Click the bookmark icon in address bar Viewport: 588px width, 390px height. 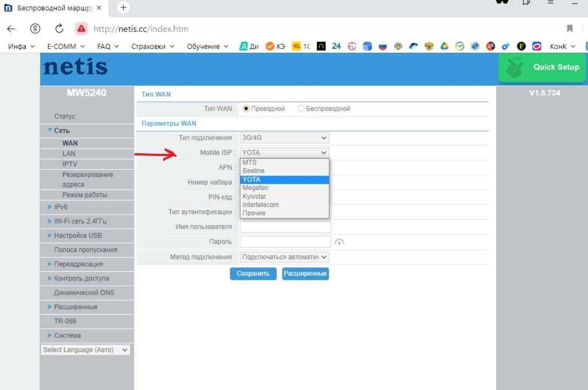tap(570, 29)
